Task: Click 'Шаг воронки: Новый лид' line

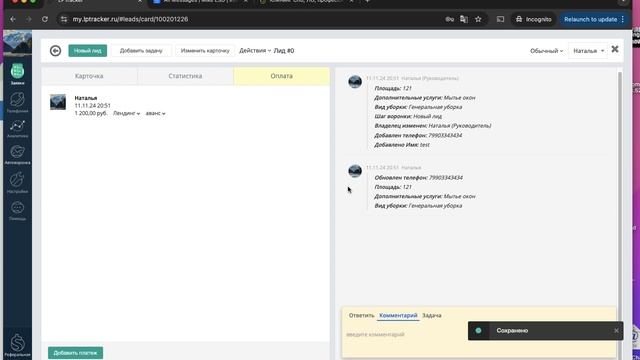Action: pyautogui.click(x=408, y=116)
